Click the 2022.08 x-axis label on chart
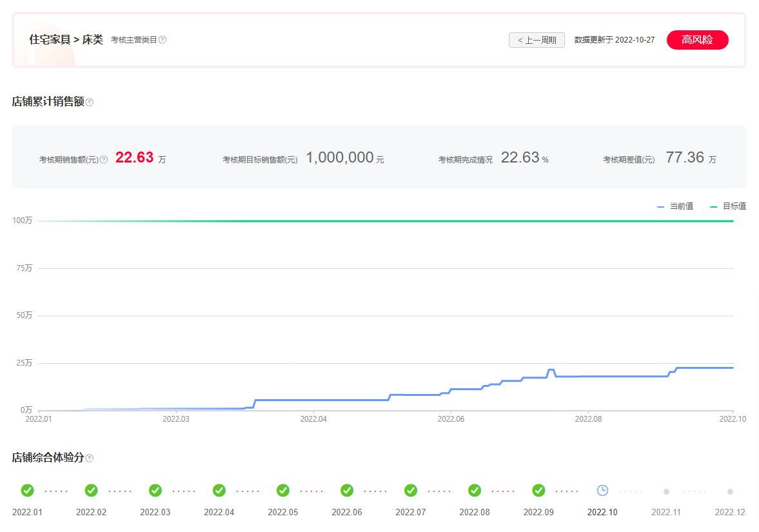 588,419
